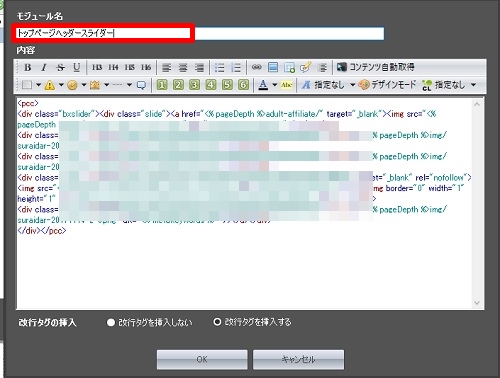Confirm with the OK button
500x378 pixels.
point(202,360)
